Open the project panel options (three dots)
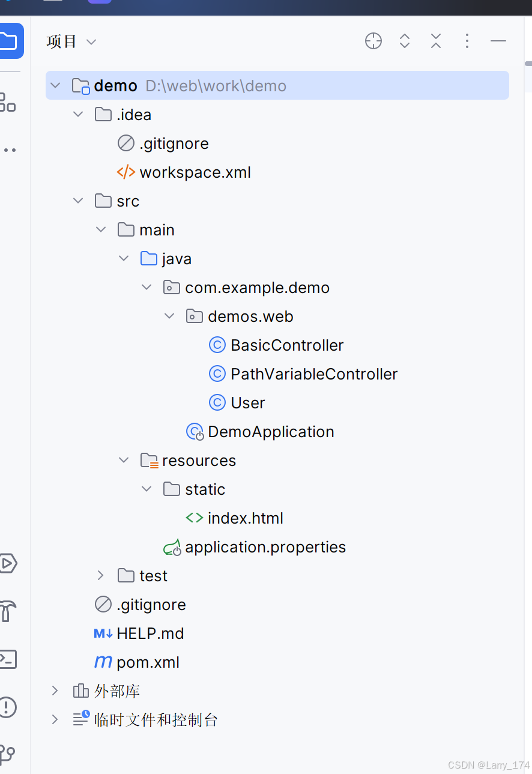 (x=467, y=41)
